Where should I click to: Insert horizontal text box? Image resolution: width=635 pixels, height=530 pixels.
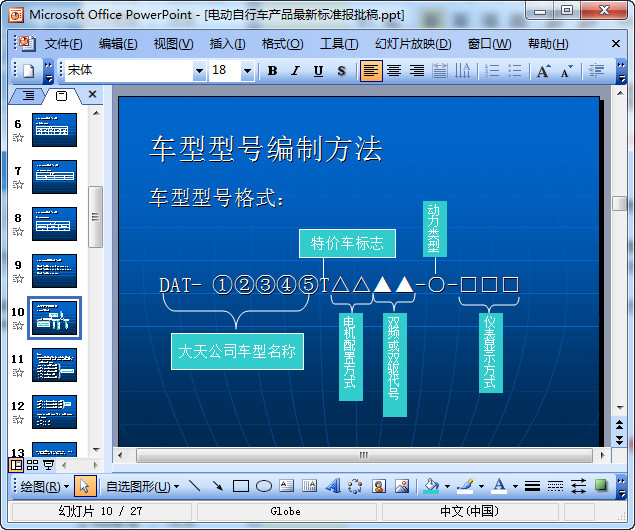287,486
